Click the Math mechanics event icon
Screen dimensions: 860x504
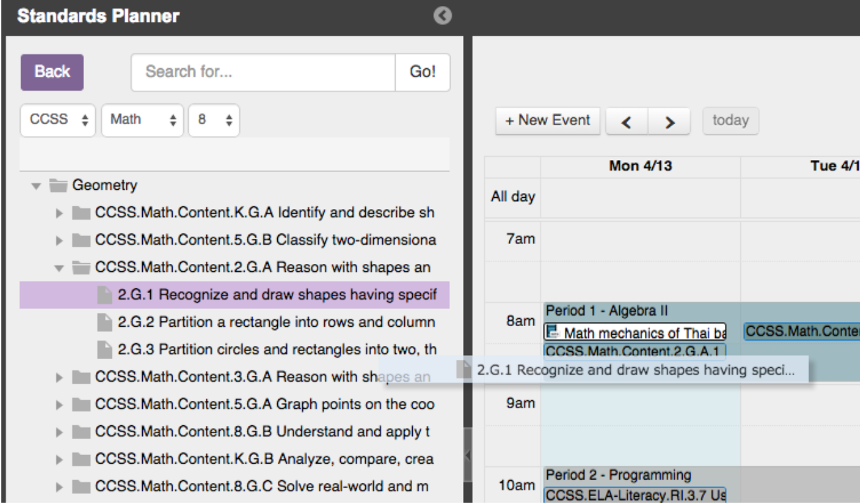pos(552,332)
